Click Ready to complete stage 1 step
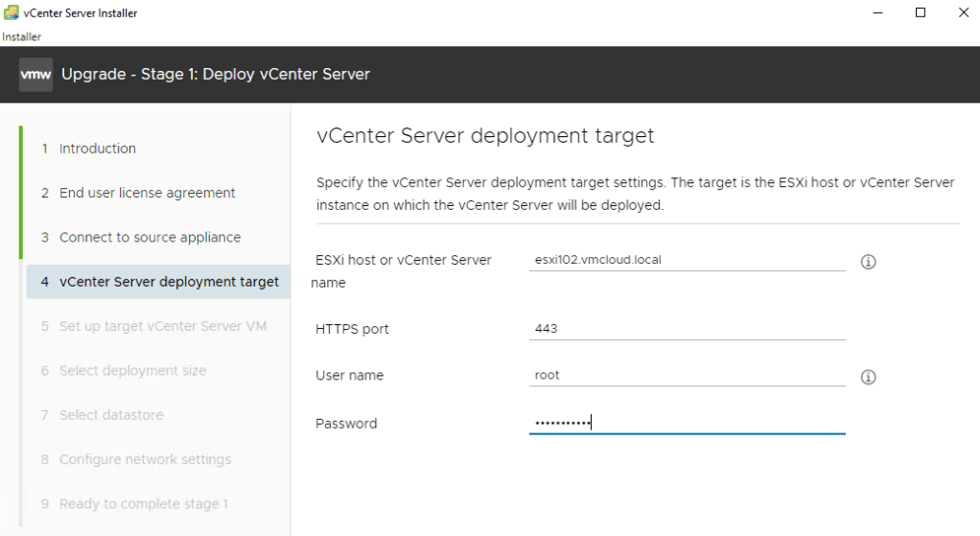This screenshot has width=980, height=536. pyautogui.click(x=143, y=503)
